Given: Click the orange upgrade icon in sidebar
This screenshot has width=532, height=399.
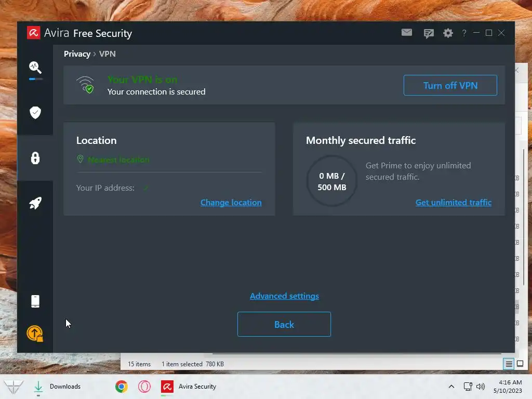Looking at the screenshot, I should pos(35,334).
